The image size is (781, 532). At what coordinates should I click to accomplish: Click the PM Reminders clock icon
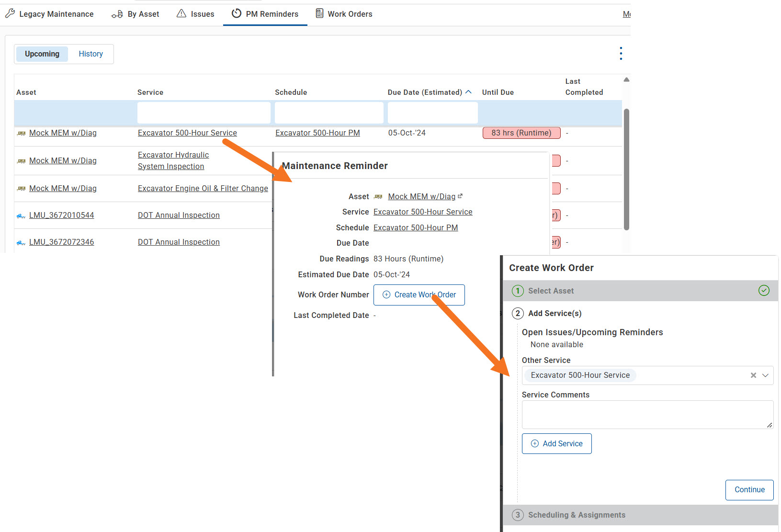tap(237, 13)
